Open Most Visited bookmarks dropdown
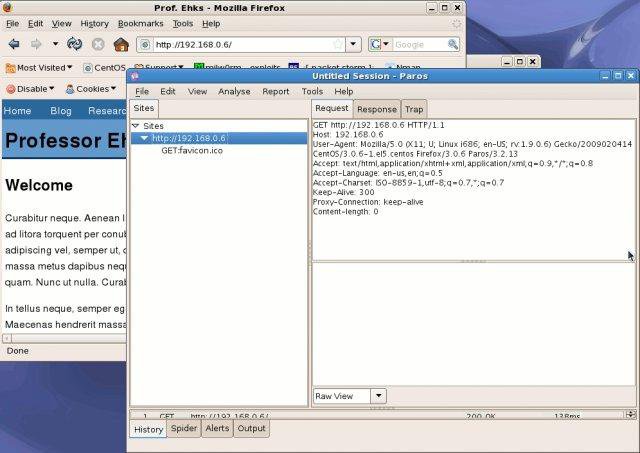 tap(39, 68)
